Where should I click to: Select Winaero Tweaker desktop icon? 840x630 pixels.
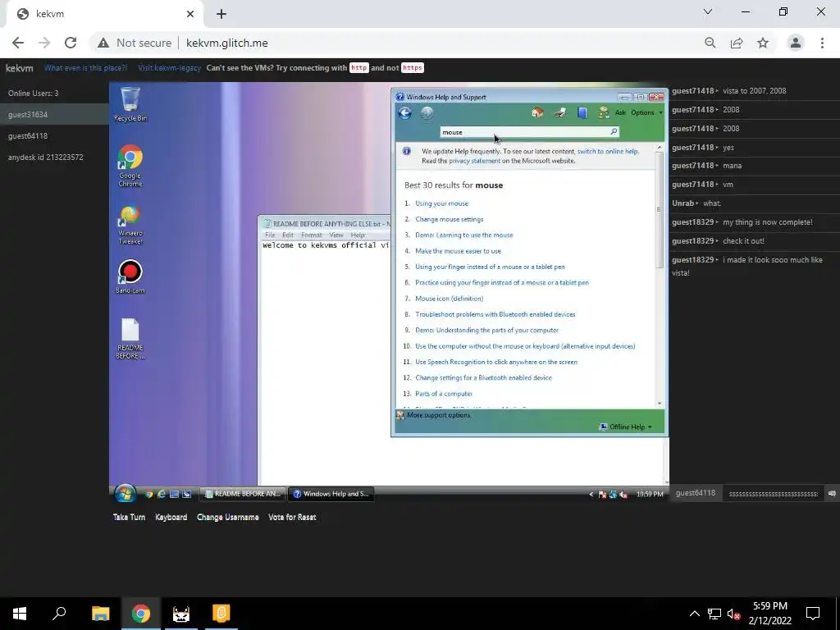click(x=130, y=225)
